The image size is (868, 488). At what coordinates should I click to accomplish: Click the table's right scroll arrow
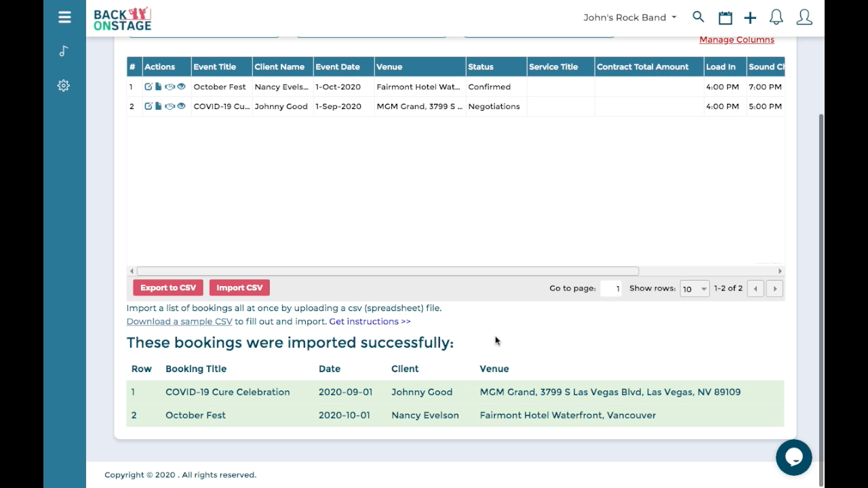pos(780,271)
